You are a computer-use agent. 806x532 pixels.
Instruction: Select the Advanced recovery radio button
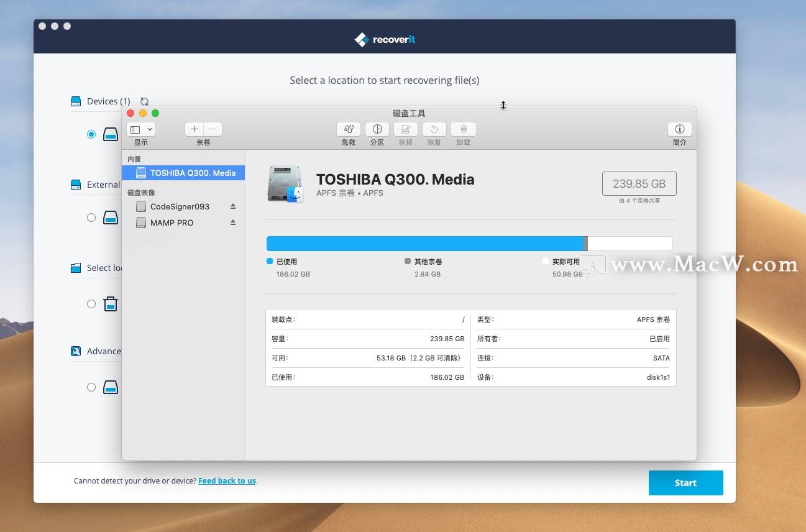91,387
